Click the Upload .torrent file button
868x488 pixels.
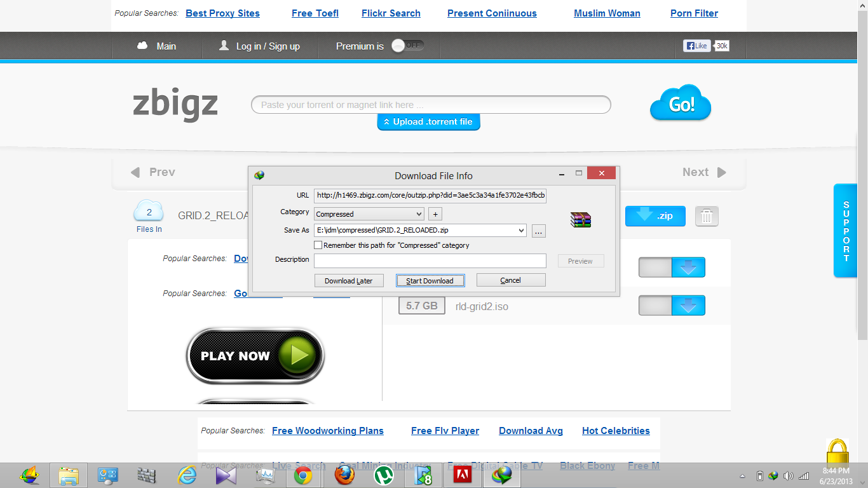tap(429, 122)
